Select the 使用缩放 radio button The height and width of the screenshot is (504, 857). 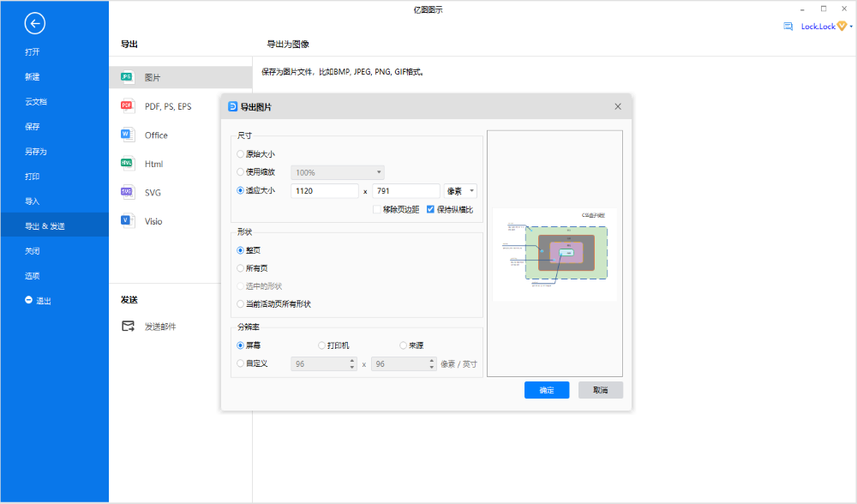click(240, 171)
